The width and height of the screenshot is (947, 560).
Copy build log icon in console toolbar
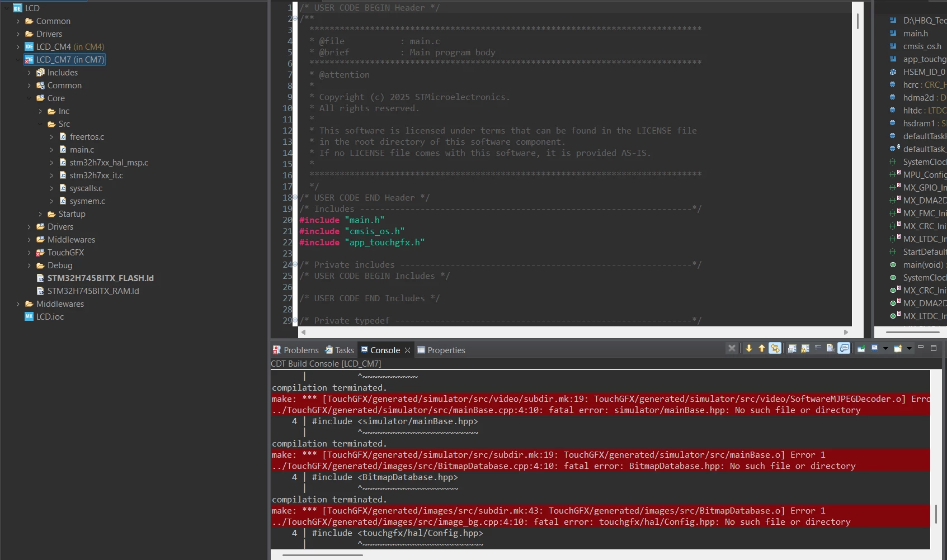(x=792, y=348)
